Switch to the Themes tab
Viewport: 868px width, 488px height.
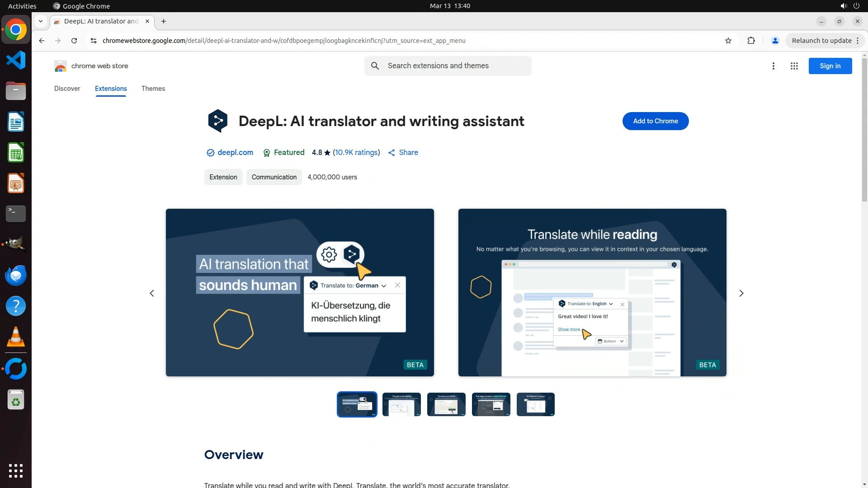click(x=153, y=89)
